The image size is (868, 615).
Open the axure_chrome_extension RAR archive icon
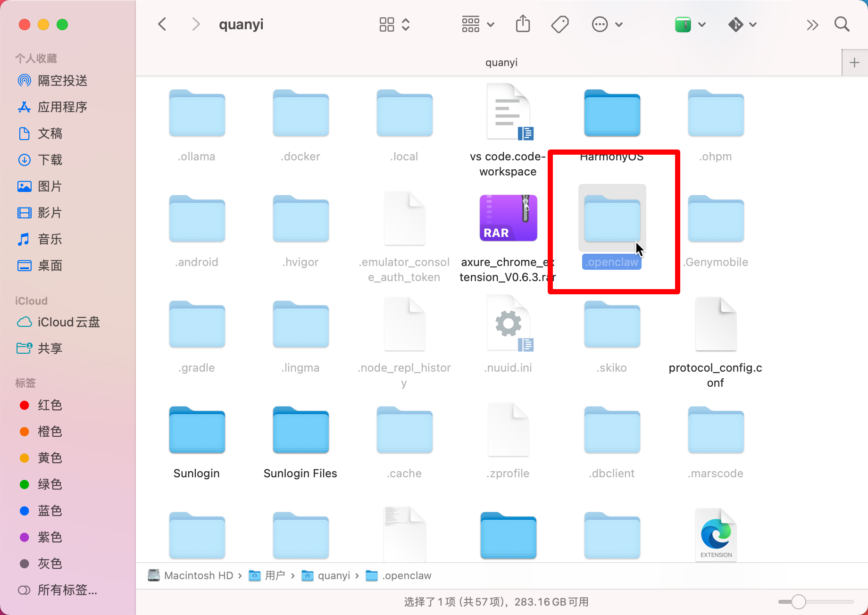pyautogui.click(x=508, y=218)
